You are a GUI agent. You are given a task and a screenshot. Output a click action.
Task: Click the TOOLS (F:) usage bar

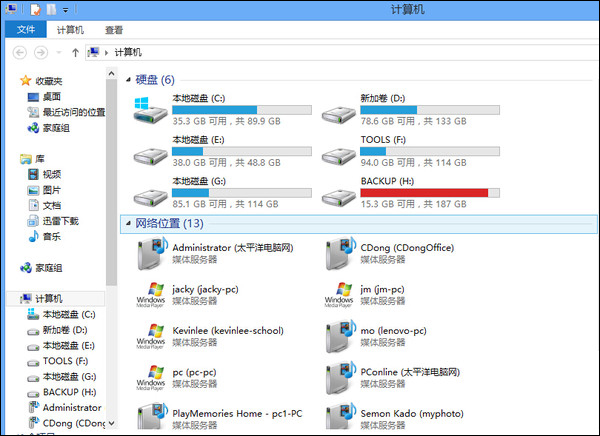430,151
